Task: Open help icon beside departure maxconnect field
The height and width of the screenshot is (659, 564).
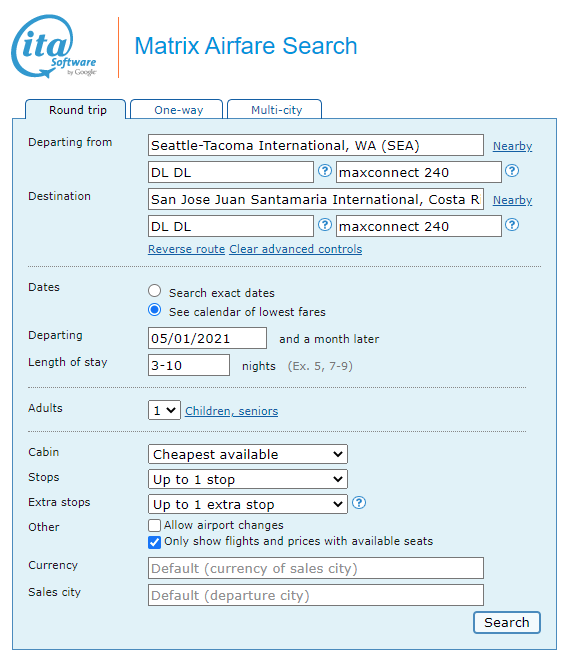Action: pos(511,171)
